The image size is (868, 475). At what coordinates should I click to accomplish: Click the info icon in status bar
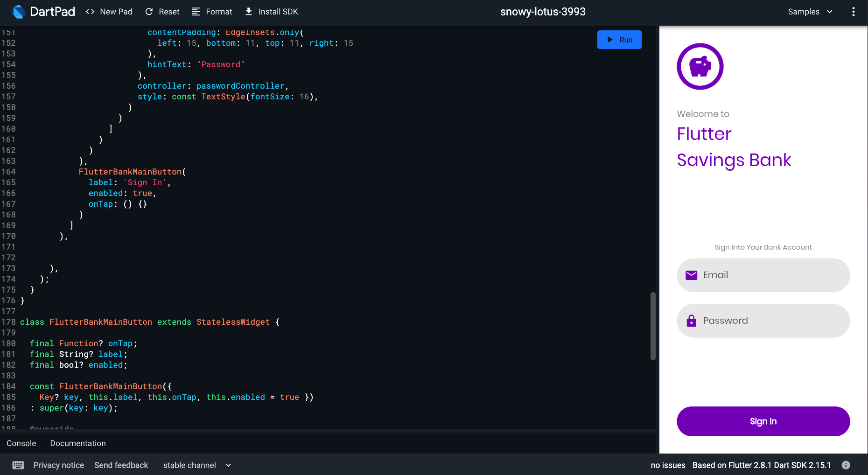tap(846, 465)
